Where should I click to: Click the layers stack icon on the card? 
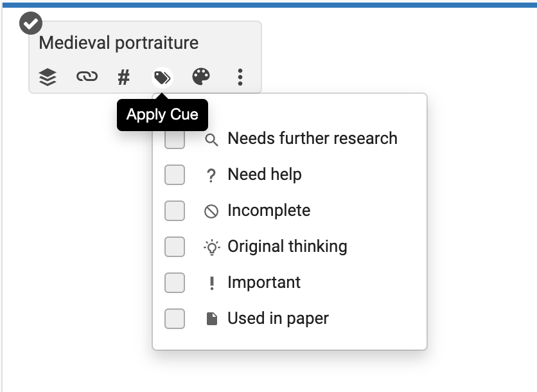coord(48,78)
